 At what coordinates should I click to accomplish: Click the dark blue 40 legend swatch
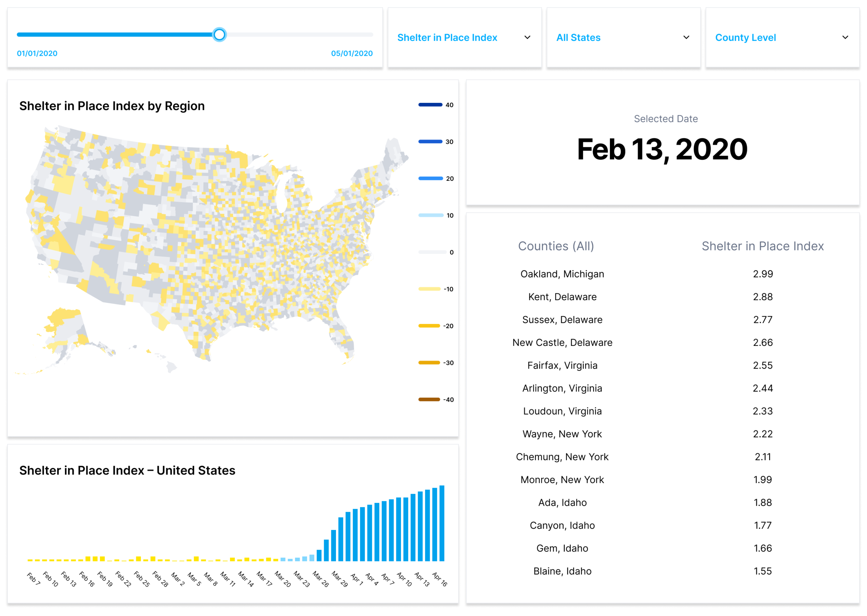point(430,105)
